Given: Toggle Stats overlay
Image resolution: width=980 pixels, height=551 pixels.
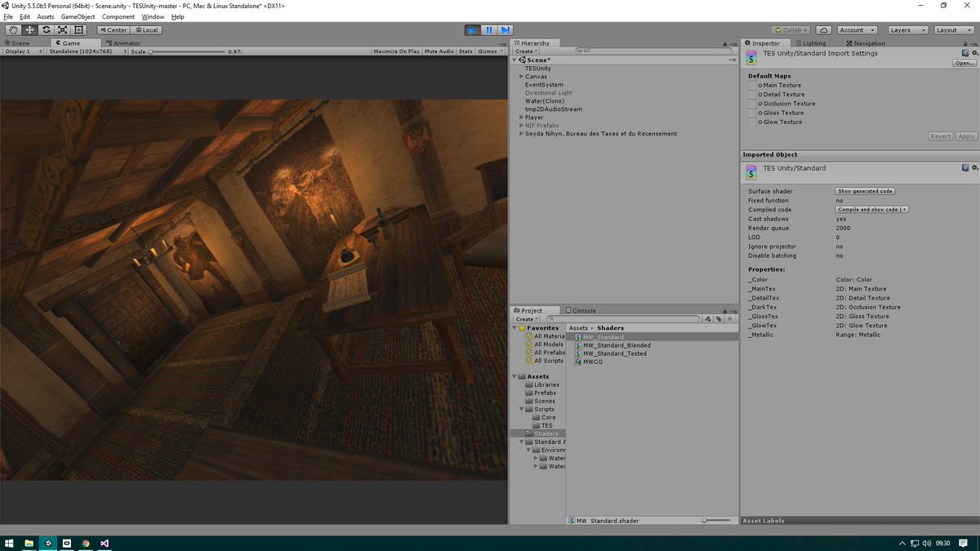Looking at the screenshot, I should point(465,51).
